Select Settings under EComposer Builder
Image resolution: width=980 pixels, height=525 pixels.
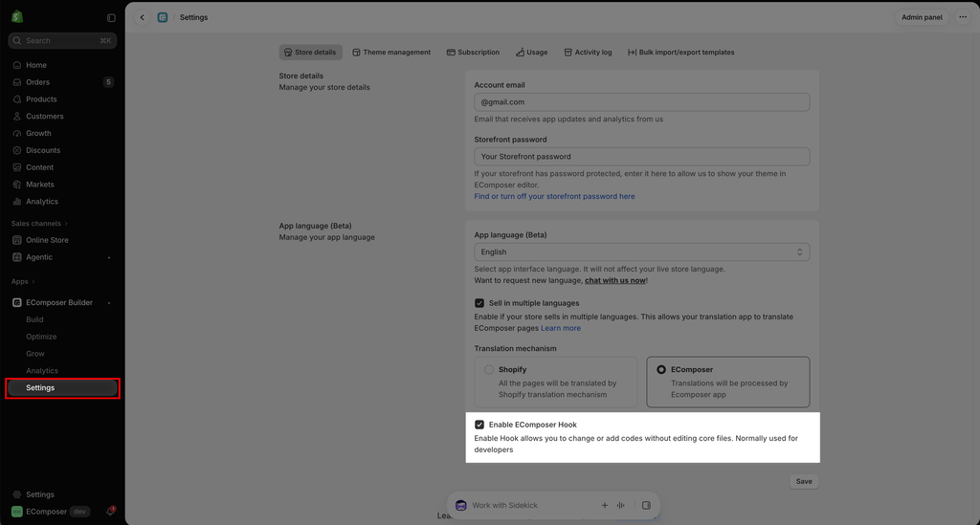(x=62, y=387)
